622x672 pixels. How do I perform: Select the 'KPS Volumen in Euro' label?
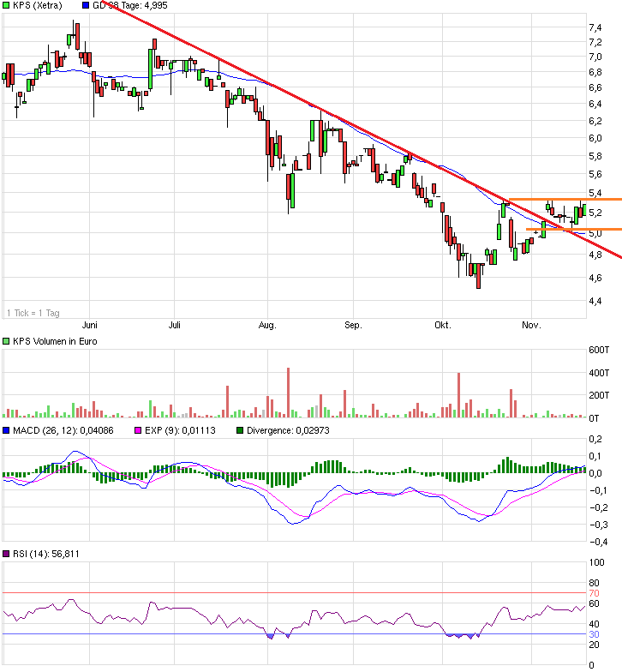[x=55, y=341]
